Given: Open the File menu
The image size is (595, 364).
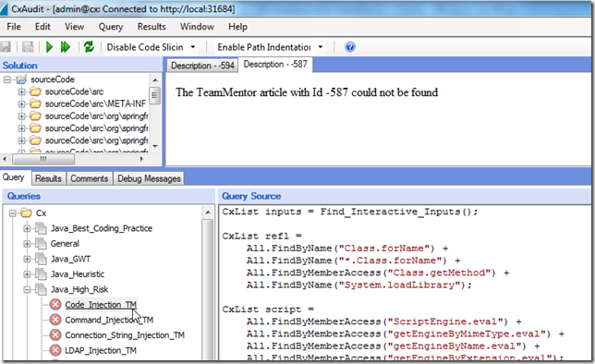Looking at the screenshot, I should [14, 27].
